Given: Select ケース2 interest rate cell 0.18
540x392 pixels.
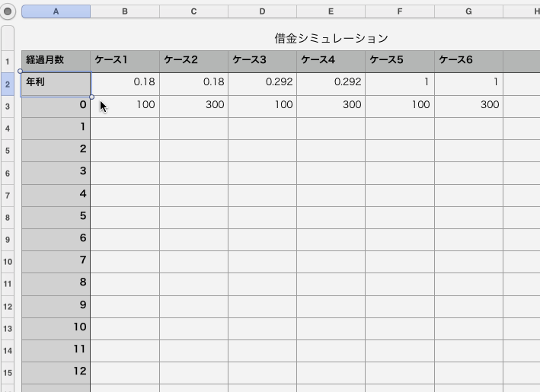Looking at the screenshot, I should click(x=193, y=84).
